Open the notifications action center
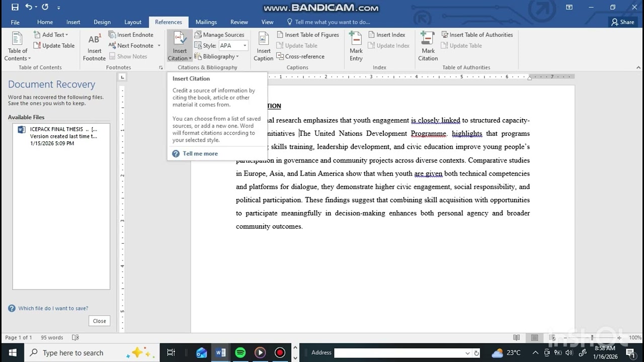Screen dimensions: 644x362 [630, 352]
